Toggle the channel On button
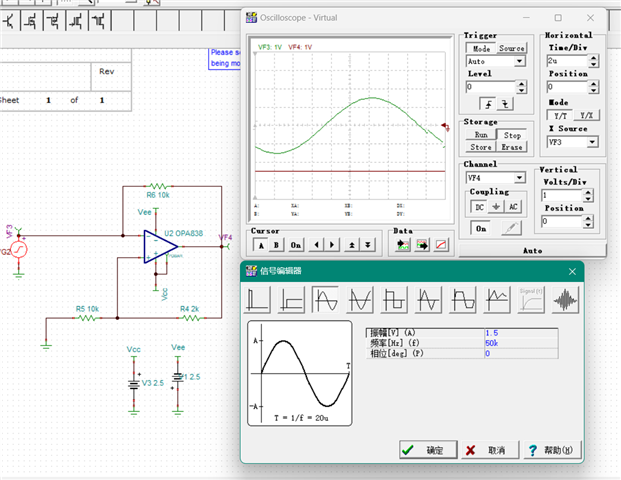The height and width of the screenshot is (480, 621). (x=481, y=228)
